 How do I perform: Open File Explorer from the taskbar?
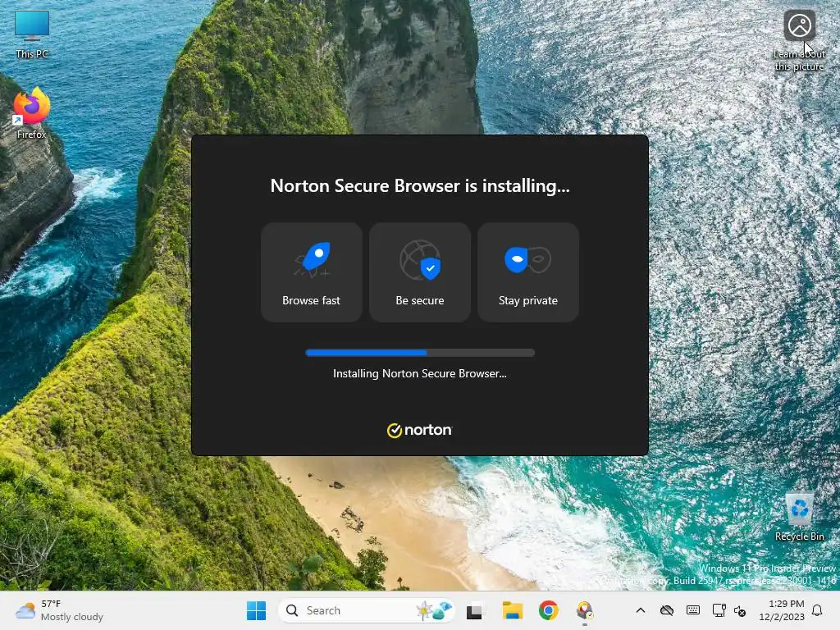(512, 610)
